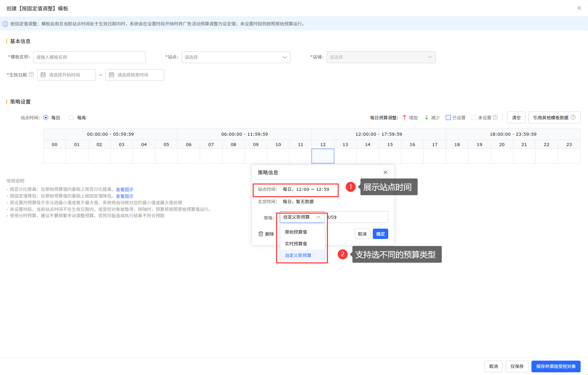Click the 00:00:00 - 05:59:59 range header
588x375 pixels.
pos(110,134)
